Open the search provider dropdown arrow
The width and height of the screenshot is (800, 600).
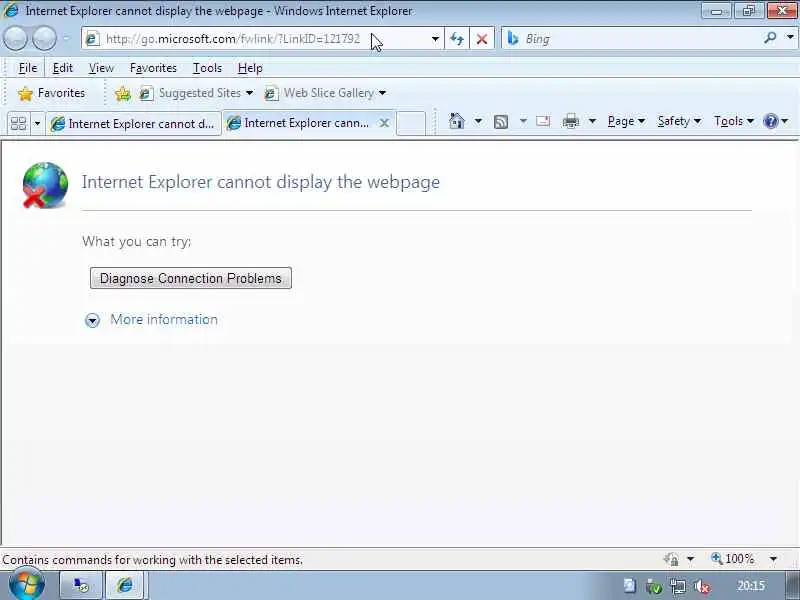click(x=790, y=37)
